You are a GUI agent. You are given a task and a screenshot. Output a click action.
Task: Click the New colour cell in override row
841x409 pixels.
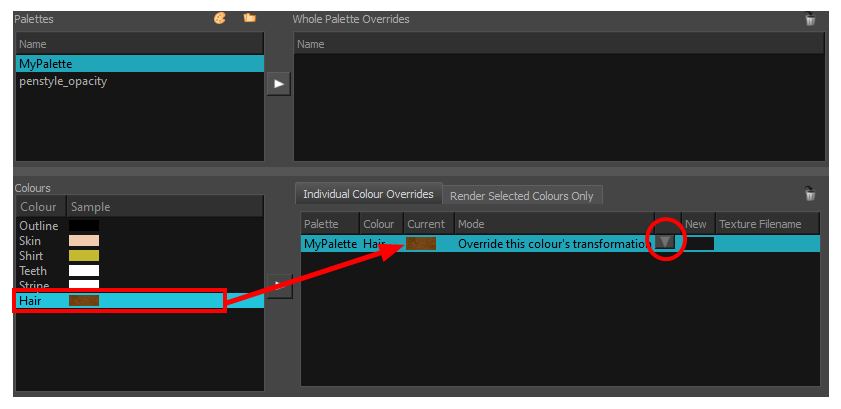pos(697,243)
